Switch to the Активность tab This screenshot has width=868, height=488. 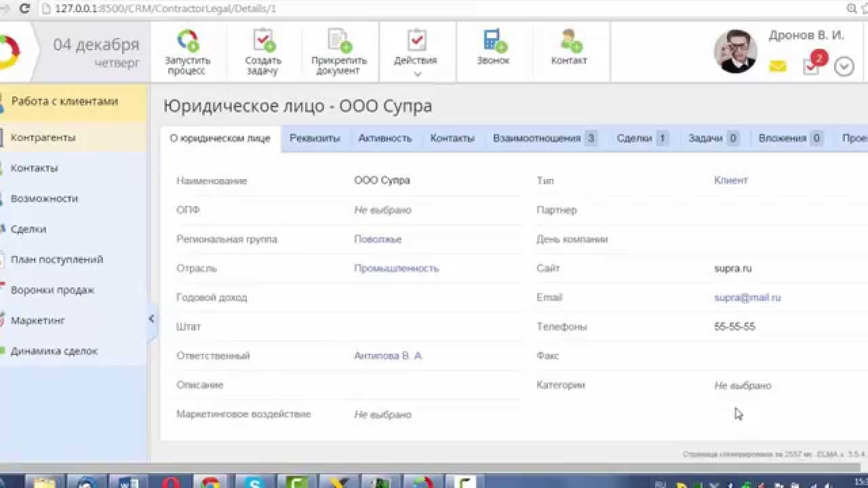point(385,138)
